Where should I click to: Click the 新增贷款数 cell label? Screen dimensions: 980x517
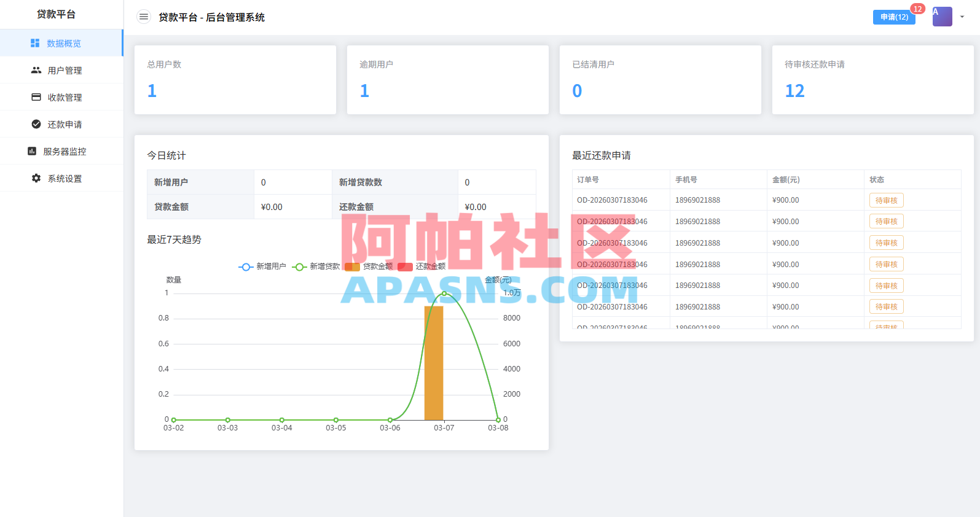point(361,182)
